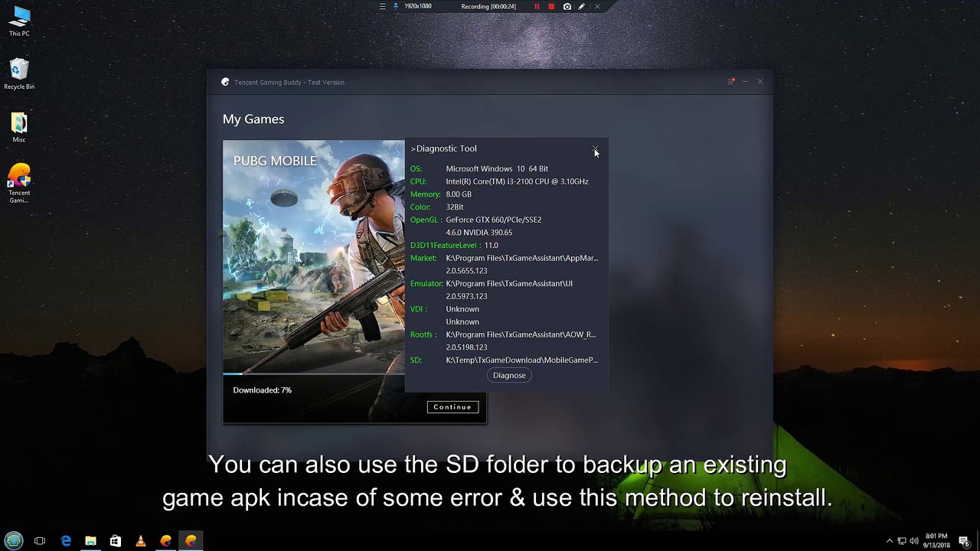This screenshot has height=551, width=980.
Task: Select the 'VDI :' label
Action: pyautogui.click(x=419, y=309)
